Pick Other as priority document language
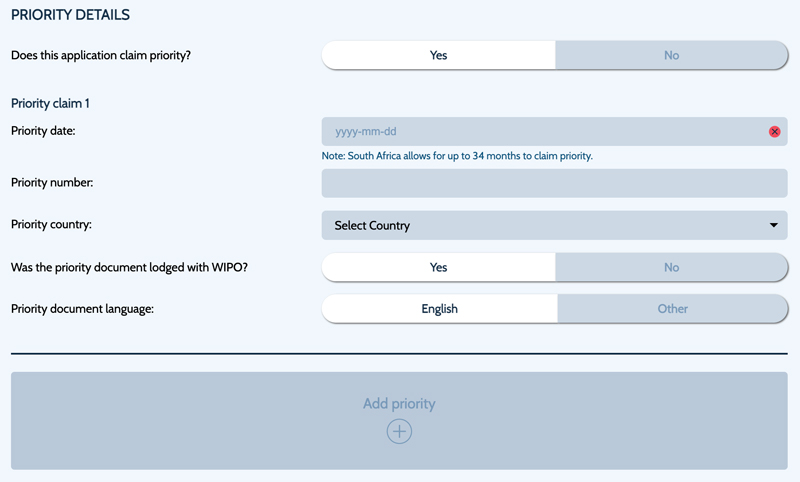 click(672, 309)
